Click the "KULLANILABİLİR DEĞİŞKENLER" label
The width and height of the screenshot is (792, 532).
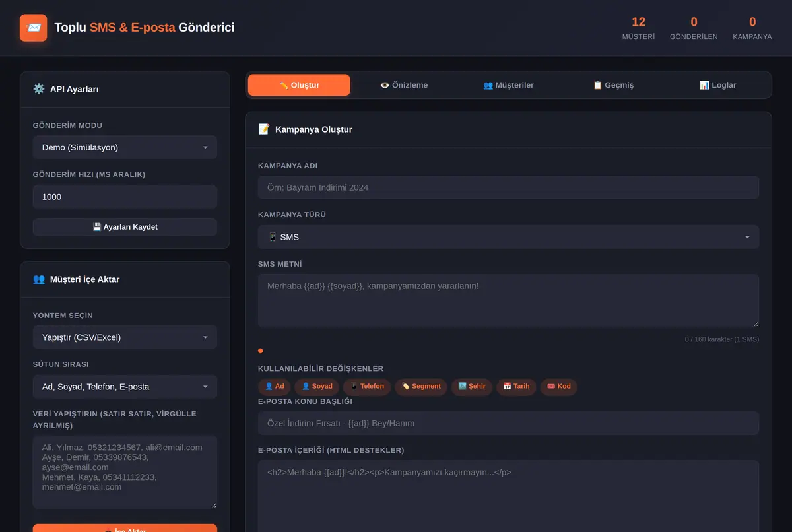321,369
